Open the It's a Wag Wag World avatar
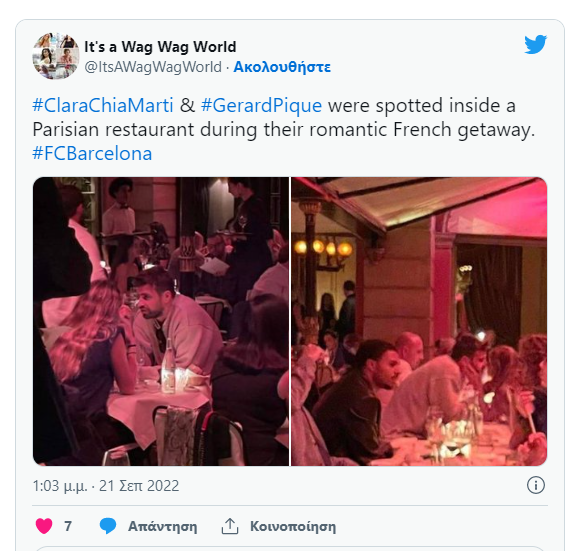 (56, 56)
